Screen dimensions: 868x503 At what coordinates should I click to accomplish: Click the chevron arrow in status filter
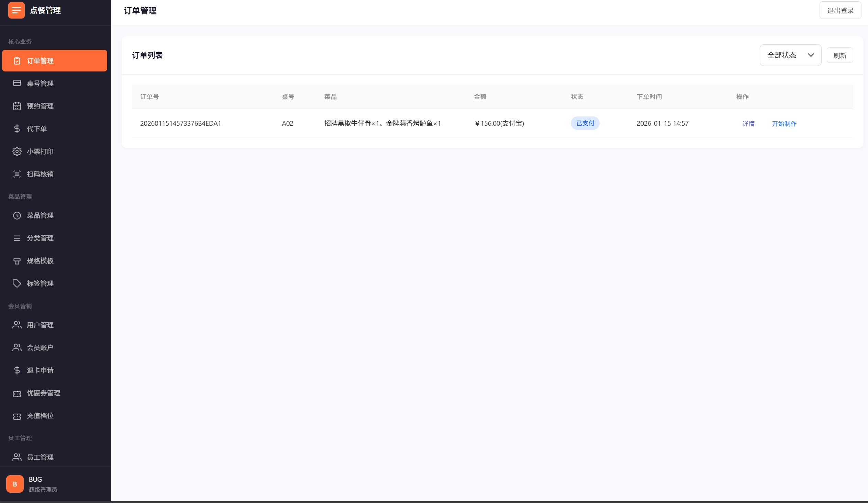(811, 55)
